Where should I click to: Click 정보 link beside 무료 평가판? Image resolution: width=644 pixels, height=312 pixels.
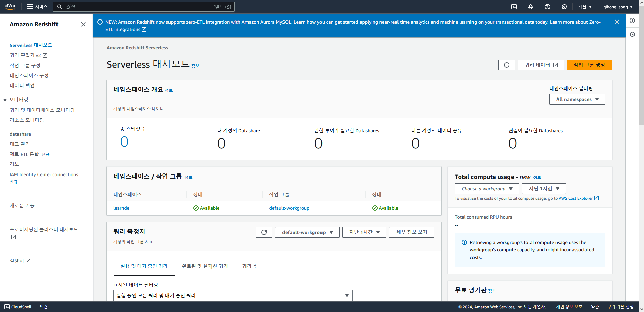pos(492,291)
